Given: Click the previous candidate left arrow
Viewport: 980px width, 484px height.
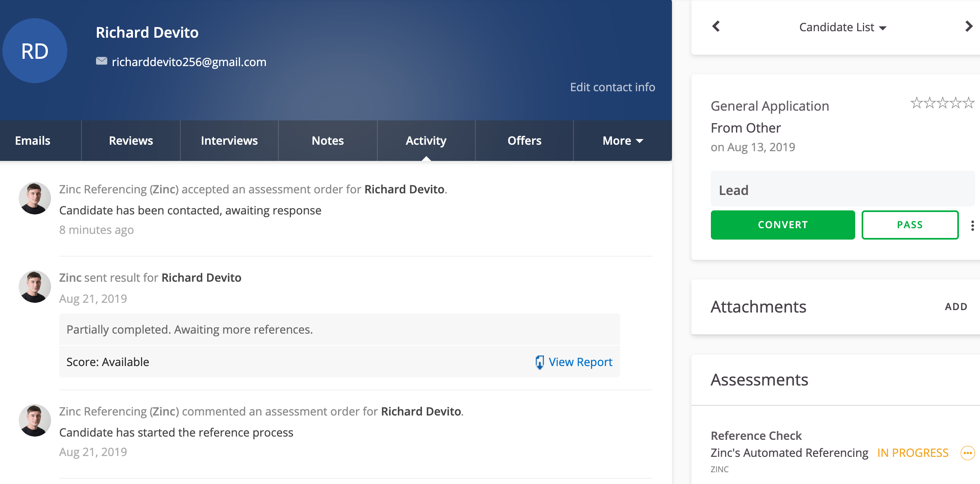Looking at the screenshot, I should tap(716, 27).
